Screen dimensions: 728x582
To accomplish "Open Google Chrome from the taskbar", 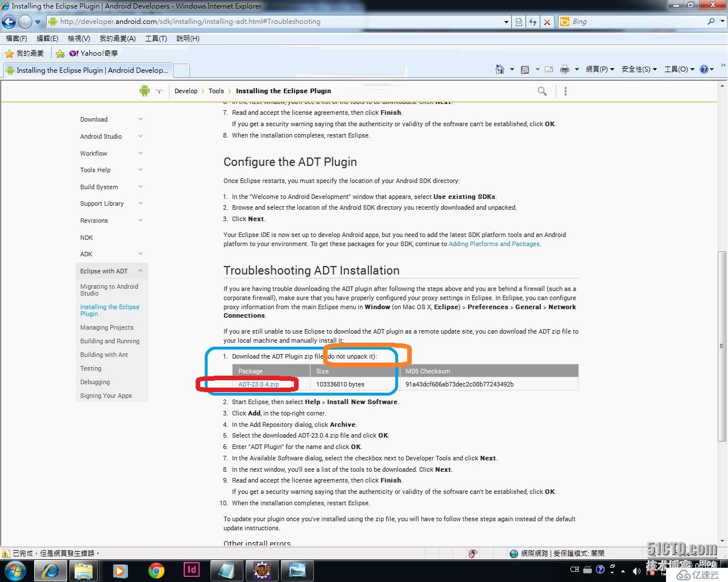I will click(156, 570).
